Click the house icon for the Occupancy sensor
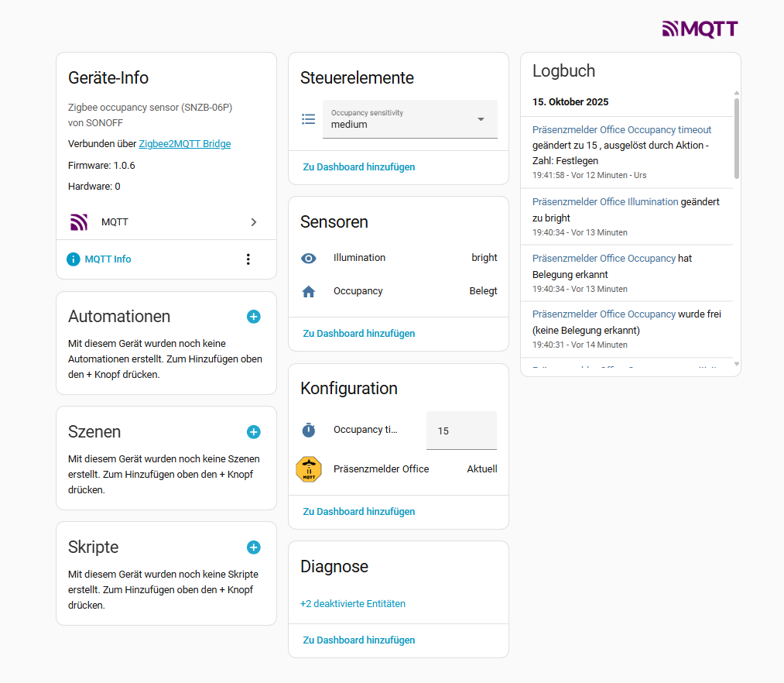784x683 pixels. tap(309, 290)
